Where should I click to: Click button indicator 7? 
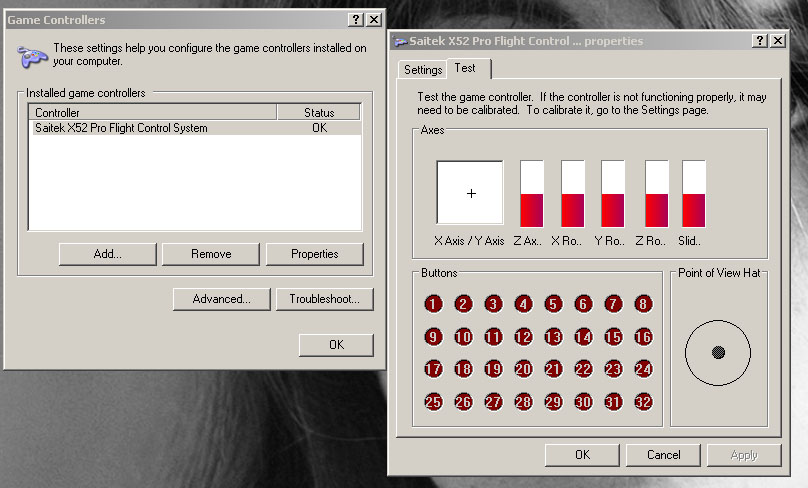pos(613,304)
